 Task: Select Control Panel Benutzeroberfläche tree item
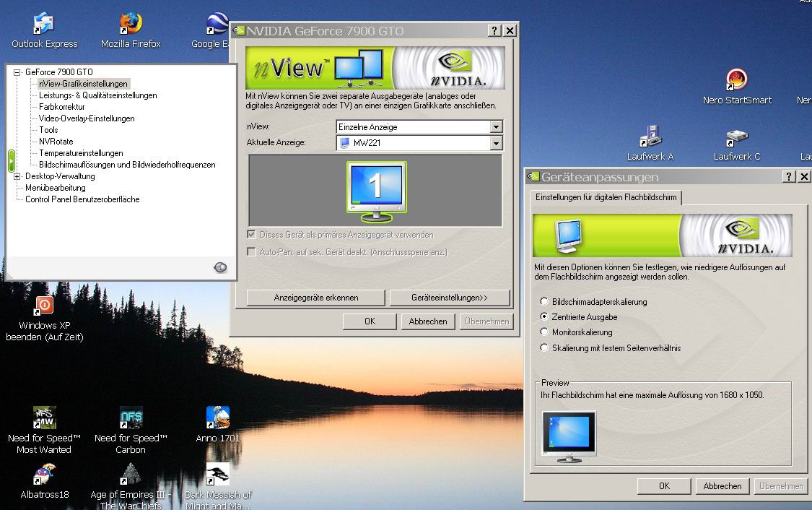[82, 199]
